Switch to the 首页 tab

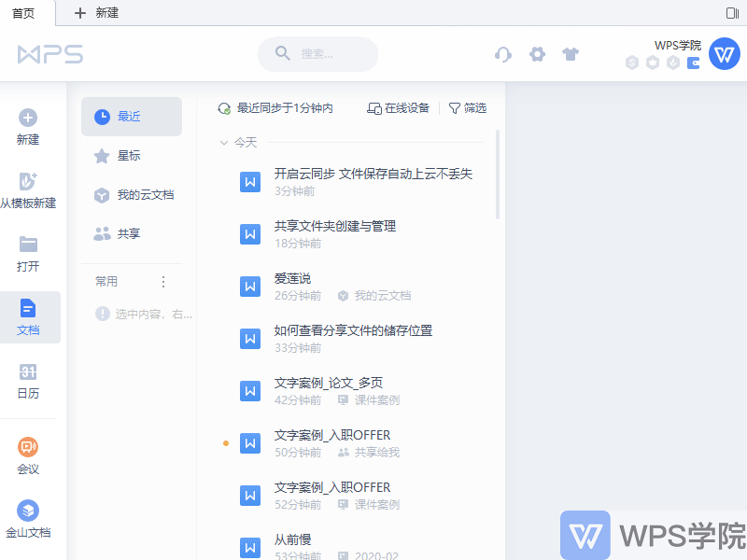[23, 13]
